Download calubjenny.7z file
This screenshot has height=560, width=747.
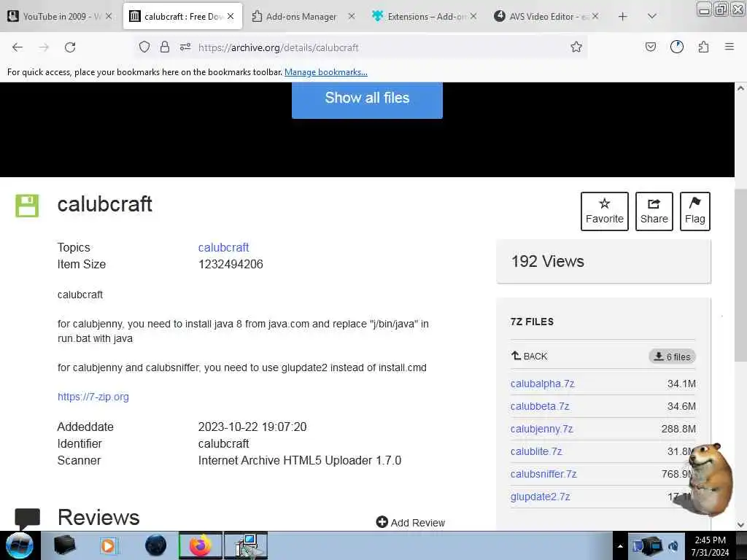point(542,429)
